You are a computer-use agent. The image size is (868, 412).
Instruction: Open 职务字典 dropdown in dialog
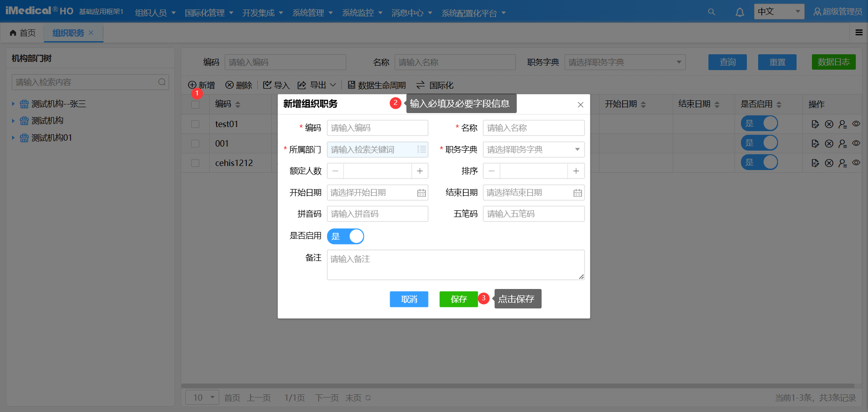pos(533,150)
